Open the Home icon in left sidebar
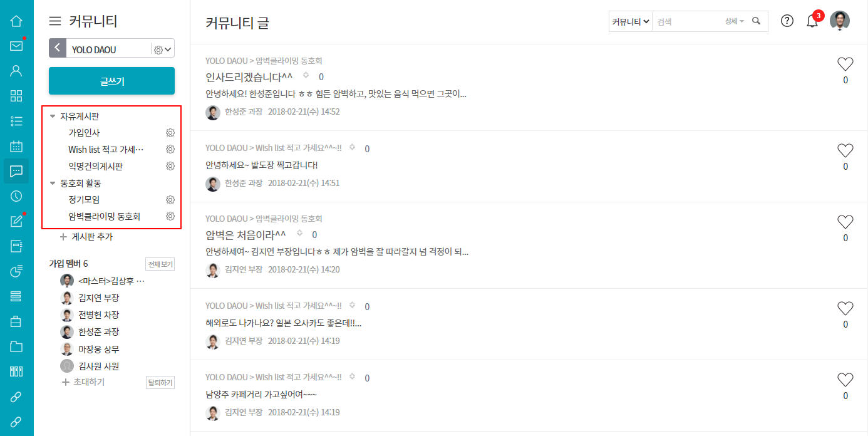The image size is (868, 436). [16, 21]
